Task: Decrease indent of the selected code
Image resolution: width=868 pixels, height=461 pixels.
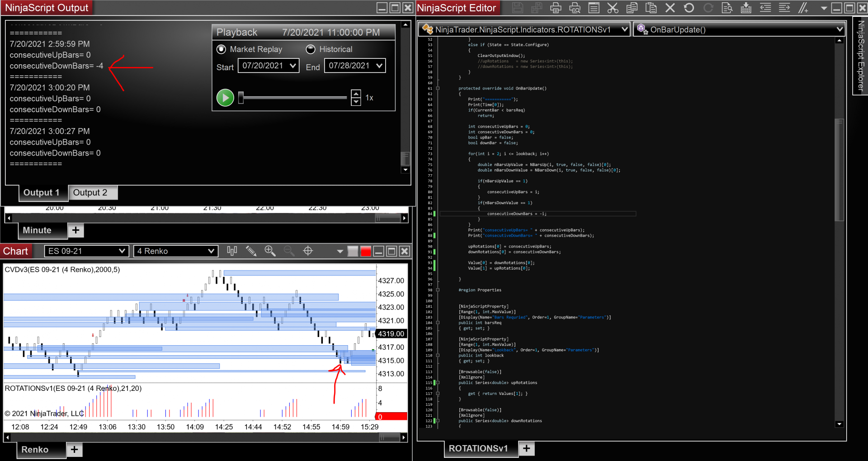Action: point(765,8)
